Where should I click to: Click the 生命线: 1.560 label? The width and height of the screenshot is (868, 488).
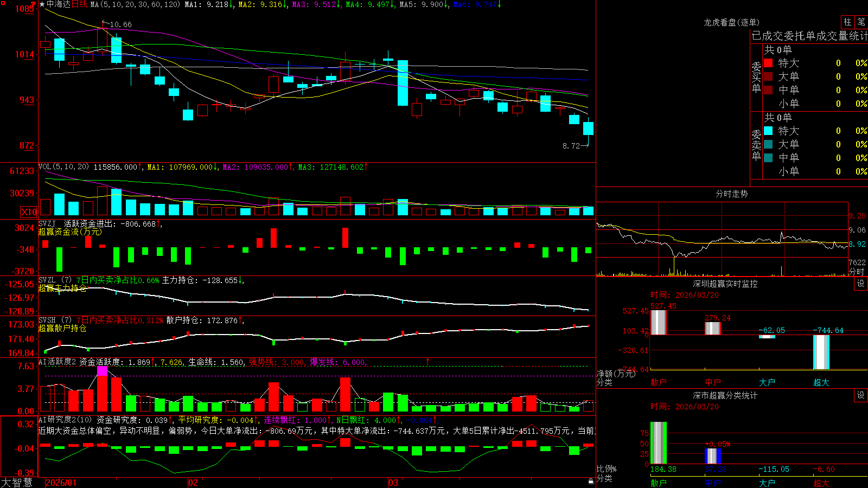(216, 362)
